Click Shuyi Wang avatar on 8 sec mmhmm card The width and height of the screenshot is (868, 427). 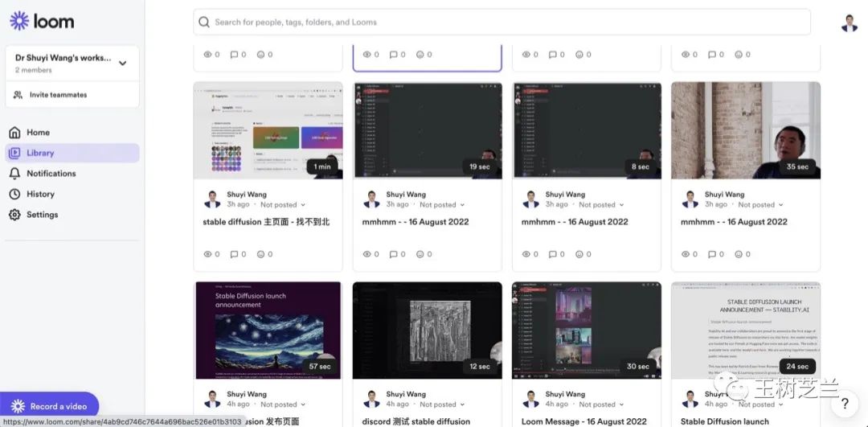coord(531,199)
